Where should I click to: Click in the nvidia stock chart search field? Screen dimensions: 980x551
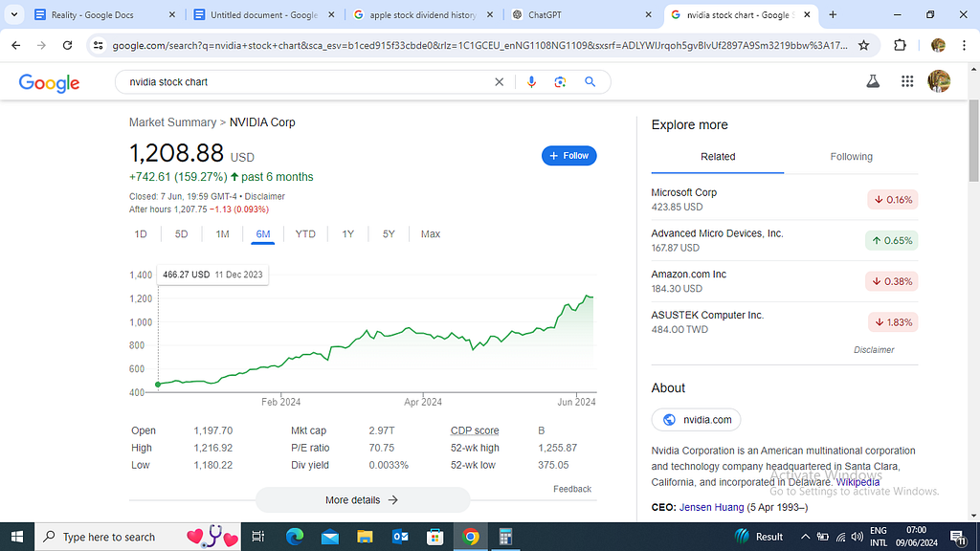pos(306,82)
